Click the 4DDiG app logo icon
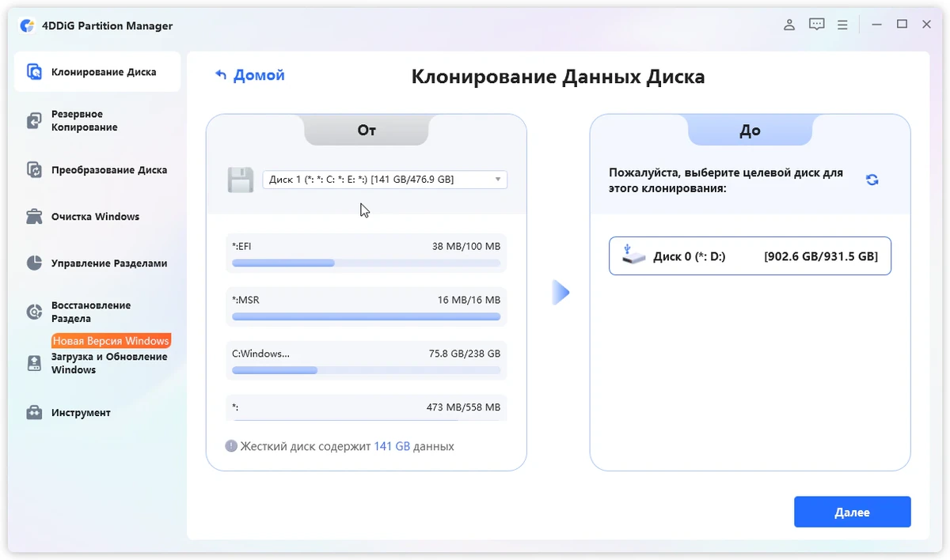The image size is (950, 560). coord(27,25)
